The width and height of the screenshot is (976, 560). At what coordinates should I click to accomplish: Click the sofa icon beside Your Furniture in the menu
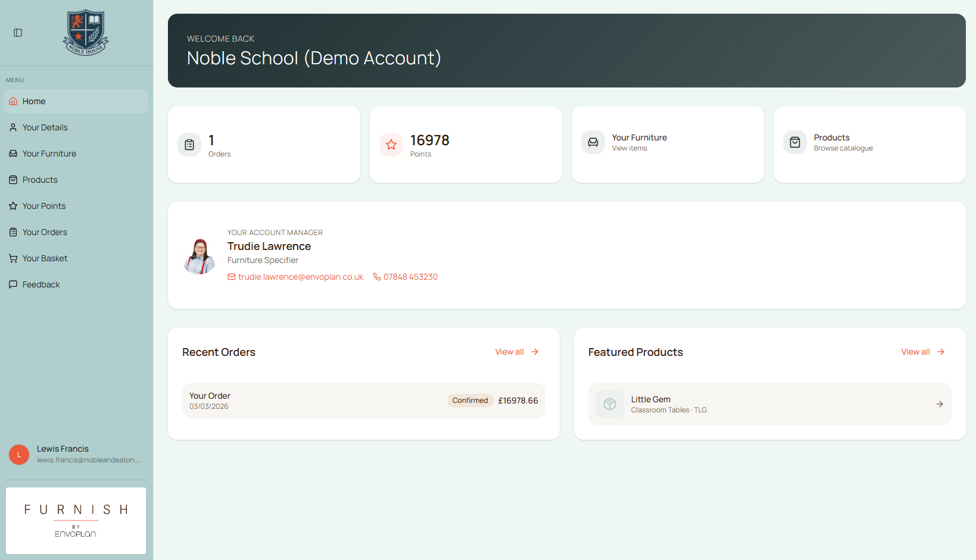pyautogui.click(x=13, y=154)
